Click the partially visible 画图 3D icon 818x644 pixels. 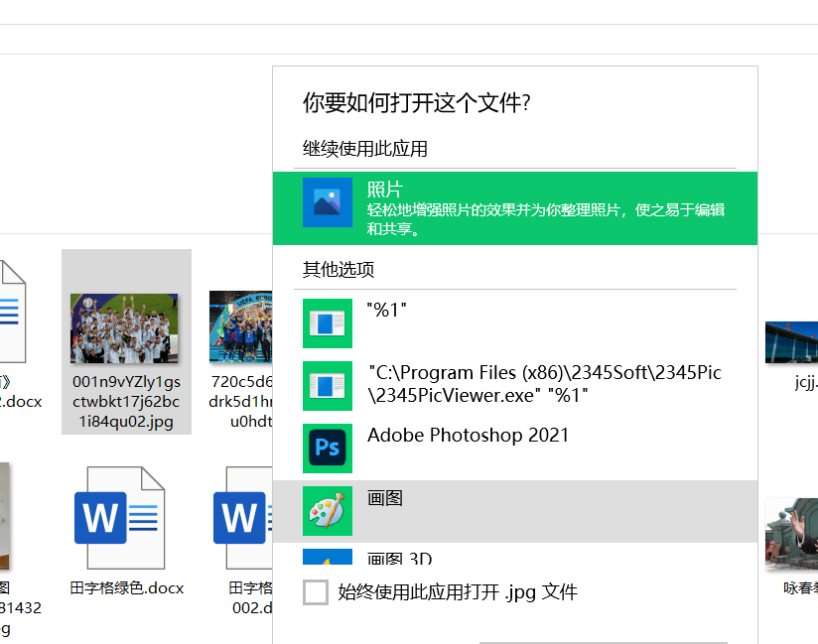(328, 557)
